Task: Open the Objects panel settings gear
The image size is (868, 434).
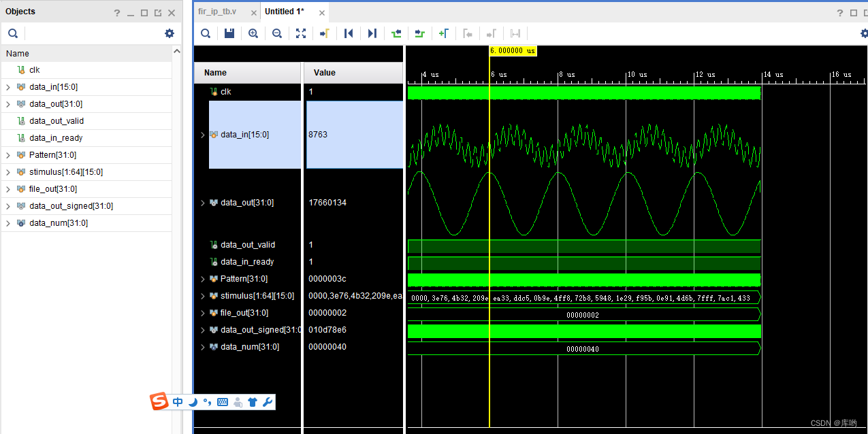Action: 169,33
